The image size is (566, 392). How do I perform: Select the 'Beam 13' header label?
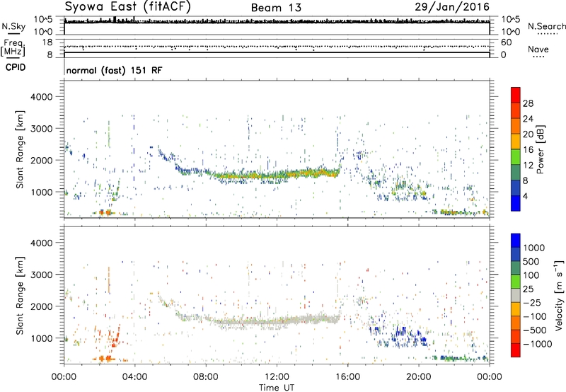pos(276,8)
